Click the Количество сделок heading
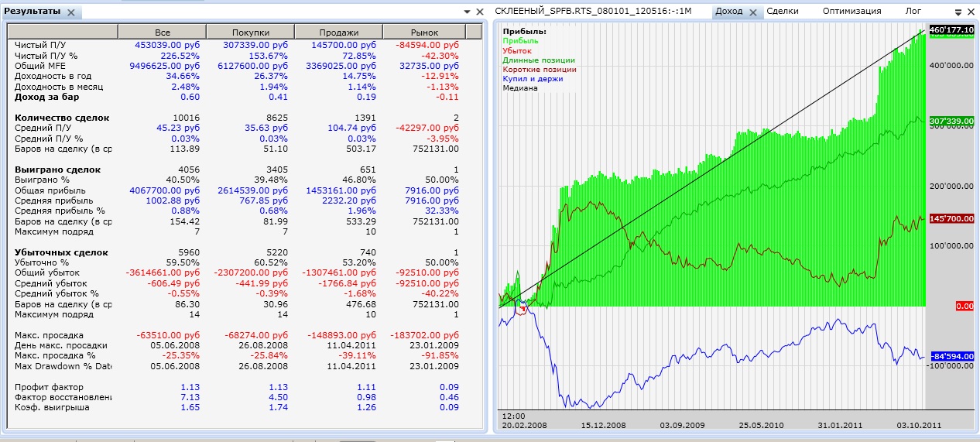Image resolution: width=980 pixels, height=442 pixels. click(62, 118)
